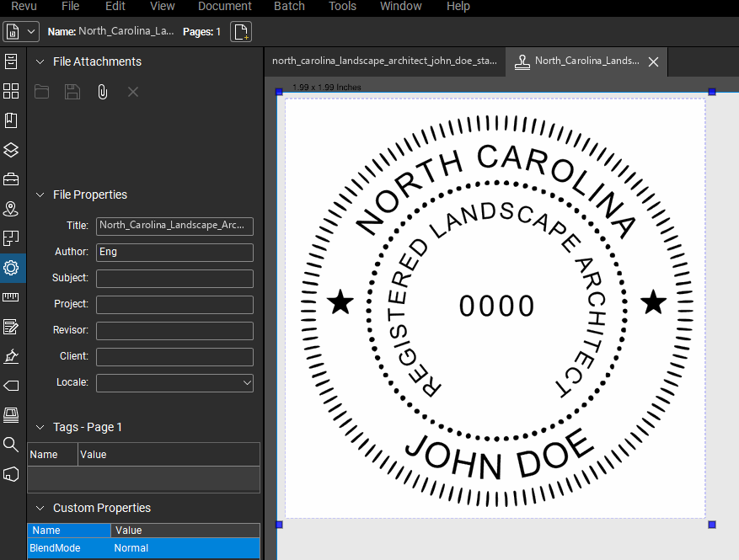This screenshot has width=739, height=560.
Task: Open the Sheet Sets panel icon
Action: (11, 238)
